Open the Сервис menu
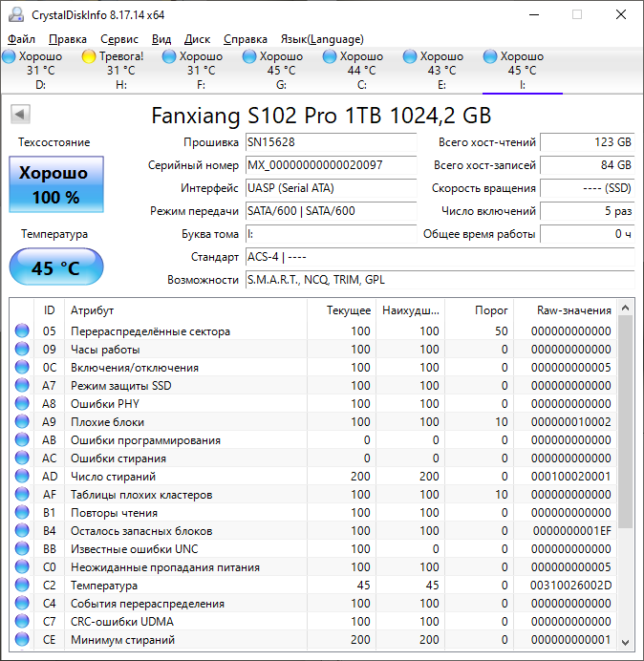644x661 pixels. [x=119, y=39]
